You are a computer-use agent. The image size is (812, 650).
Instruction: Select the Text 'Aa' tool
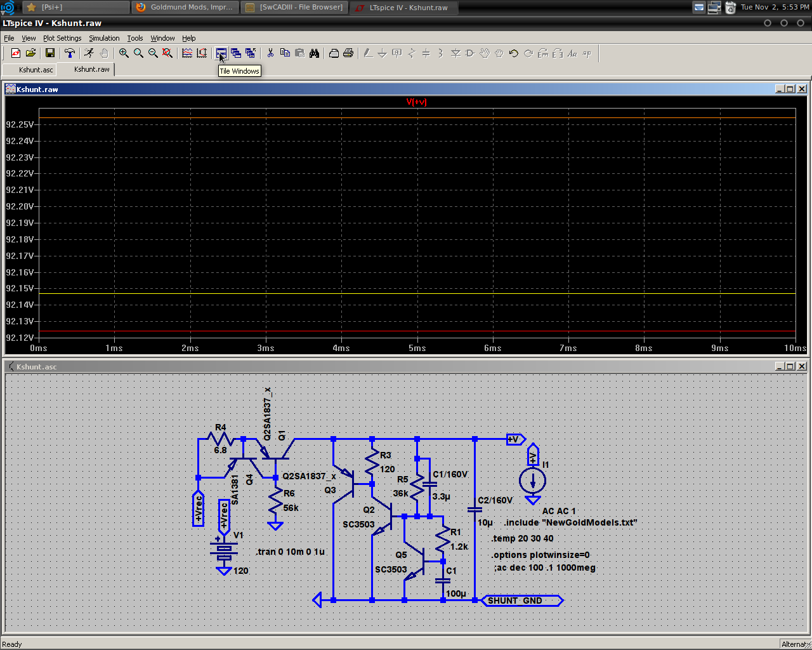[572, 53]
